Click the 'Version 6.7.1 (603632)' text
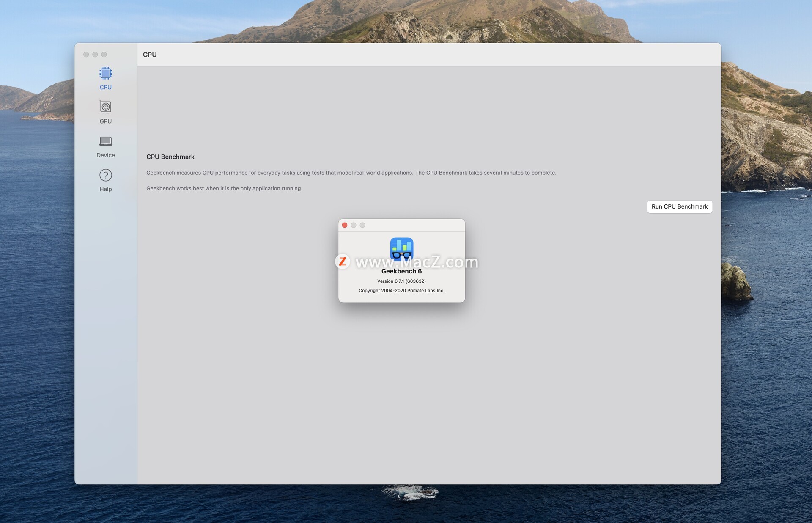Screen dimensions: 812x523 (x=401, y=281)
